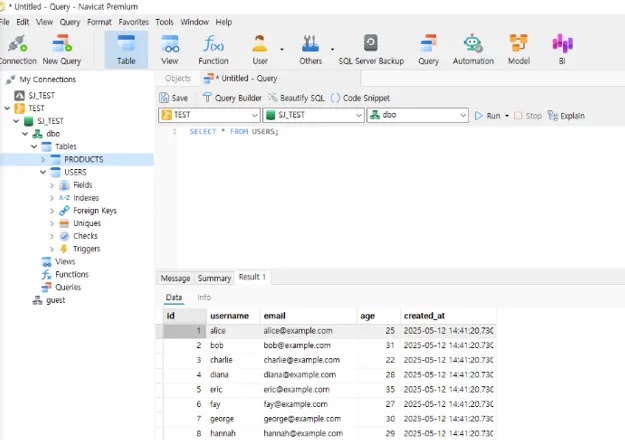Collapse the TEST connection node
625x440 pixels.
[7, 108]
